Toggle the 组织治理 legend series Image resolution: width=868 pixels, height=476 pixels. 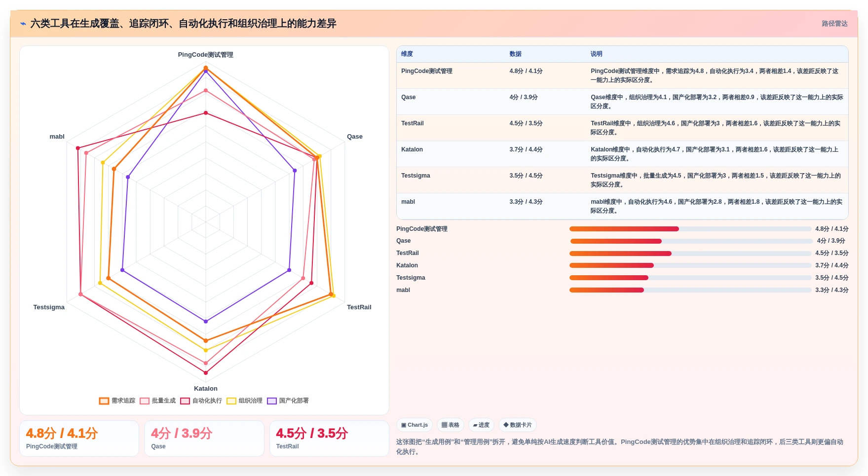point(245,401)
